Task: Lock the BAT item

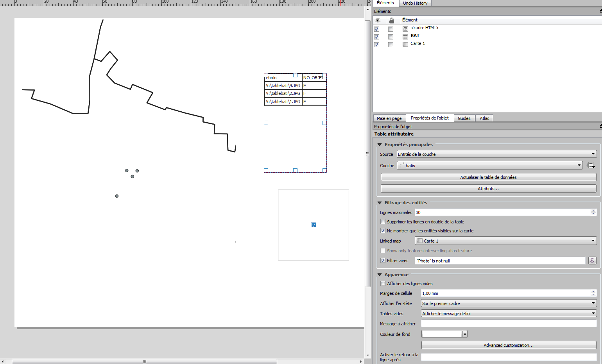Action: click(x=391, y=37)
